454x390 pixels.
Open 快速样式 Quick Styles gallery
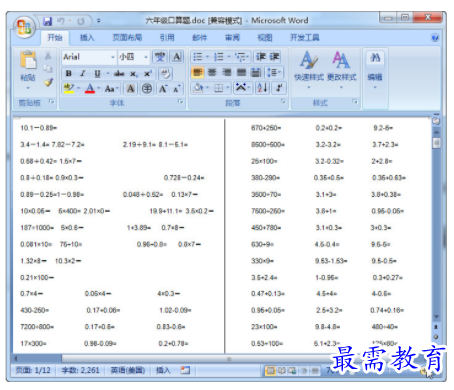tap(309, 69)
